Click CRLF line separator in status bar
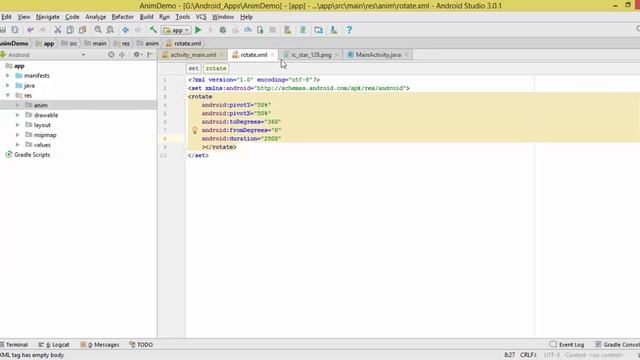The image size is (640, 360). [x=528, y=355]
